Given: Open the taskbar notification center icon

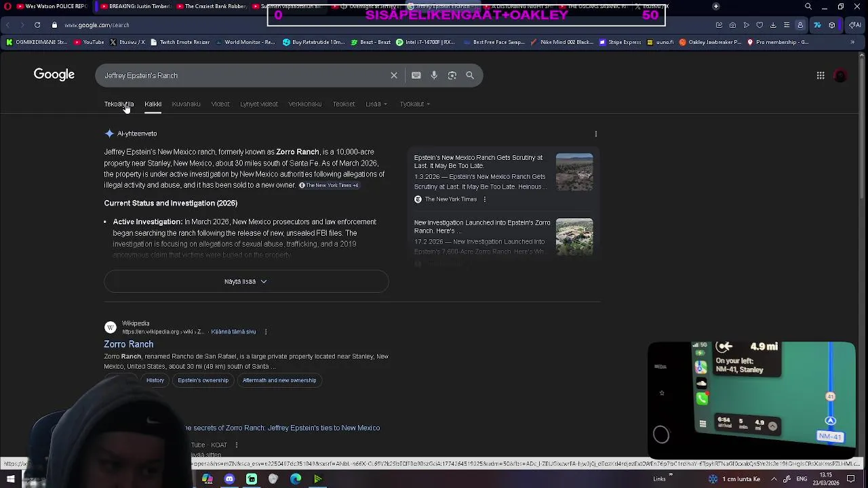Looking at the screenshot, I should pyautogui.click(x=851, y=479).
